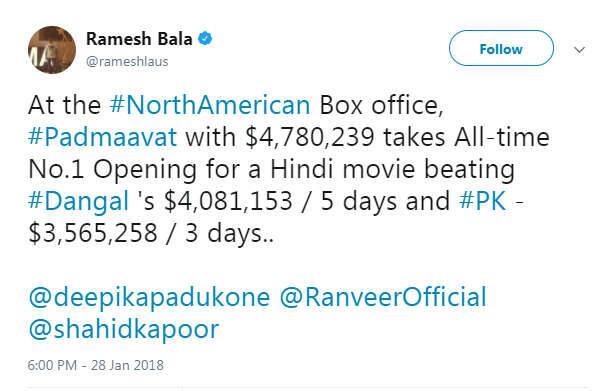Follow Ramesh Bala with the Follow button
This screenshot has width=609, height=391.
point(501,48)
